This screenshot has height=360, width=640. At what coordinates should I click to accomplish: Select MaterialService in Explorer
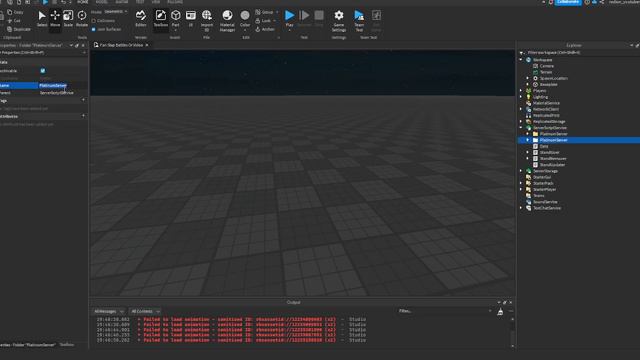(546, 103)
